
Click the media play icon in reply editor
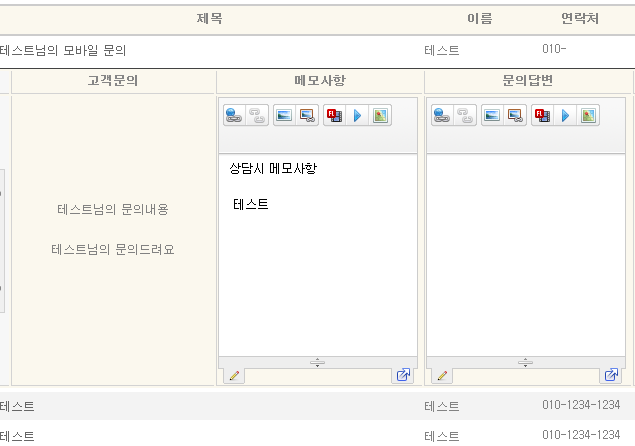pyautogui.click(x=565, y=115)
